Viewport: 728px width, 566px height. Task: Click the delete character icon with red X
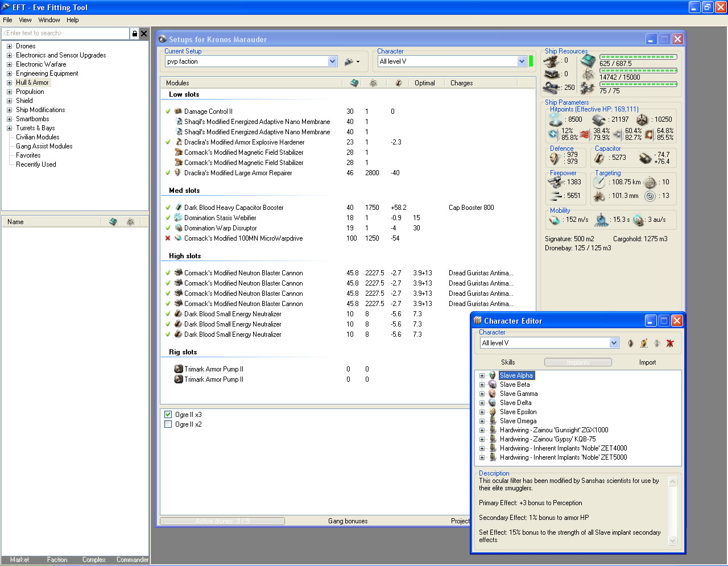[670, 343]
